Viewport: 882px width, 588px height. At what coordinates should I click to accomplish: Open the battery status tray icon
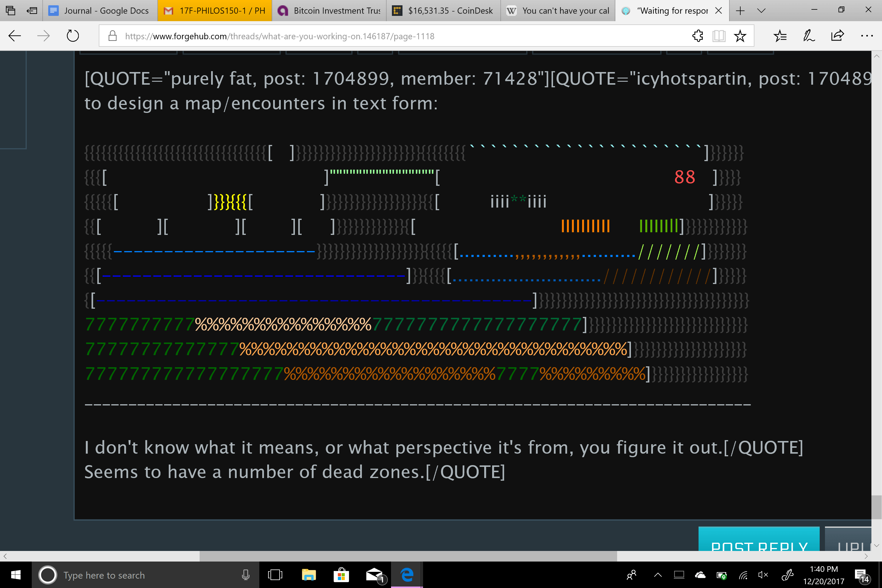721,575
